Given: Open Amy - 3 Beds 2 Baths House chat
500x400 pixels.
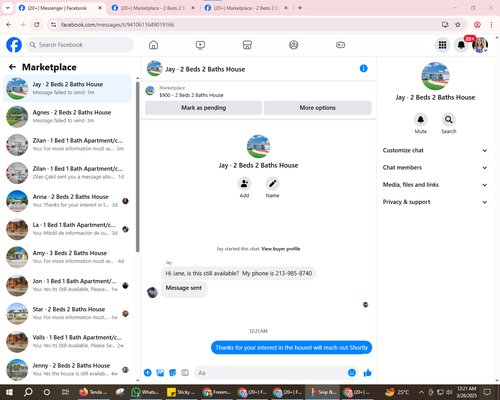Looking at the screenshot, I should [68, 257].
